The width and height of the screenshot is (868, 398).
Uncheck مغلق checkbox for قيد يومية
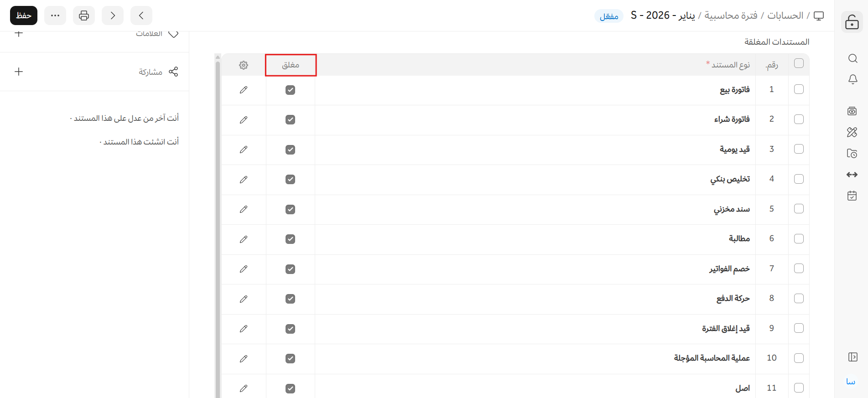pos(290,150)
